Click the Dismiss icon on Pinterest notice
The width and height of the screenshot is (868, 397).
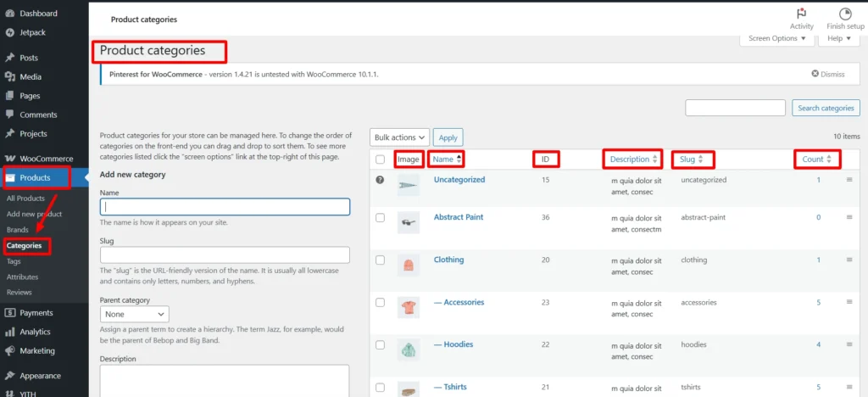[x=815, y=74]
